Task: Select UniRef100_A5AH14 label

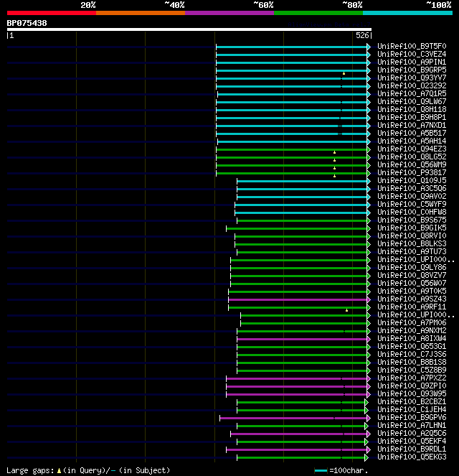Action: (412, 141)
